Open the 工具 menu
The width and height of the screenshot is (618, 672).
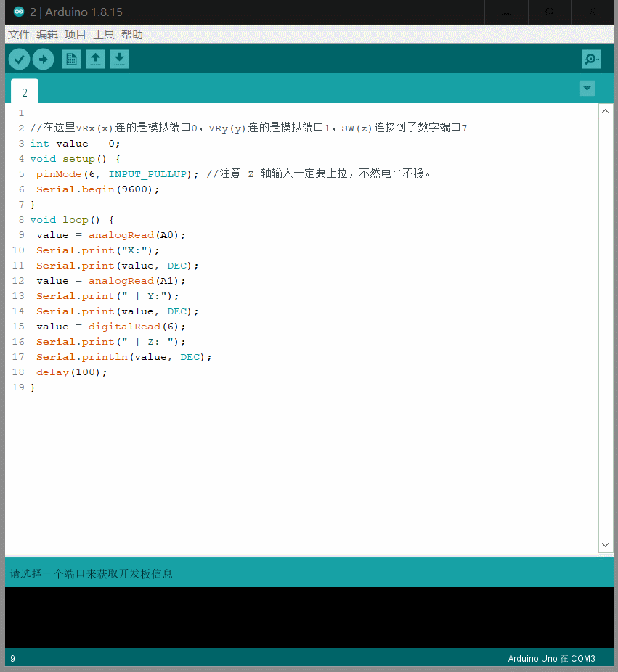point(104,34)
